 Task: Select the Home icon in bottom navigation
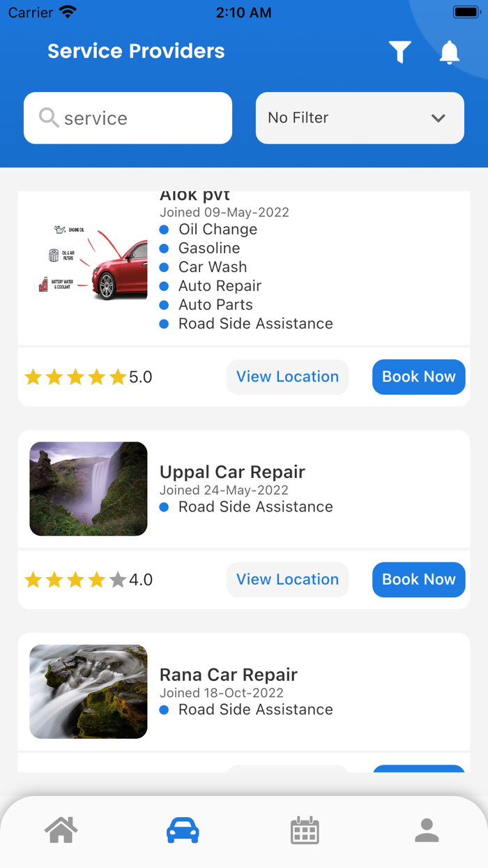click(x=61, y=830)
